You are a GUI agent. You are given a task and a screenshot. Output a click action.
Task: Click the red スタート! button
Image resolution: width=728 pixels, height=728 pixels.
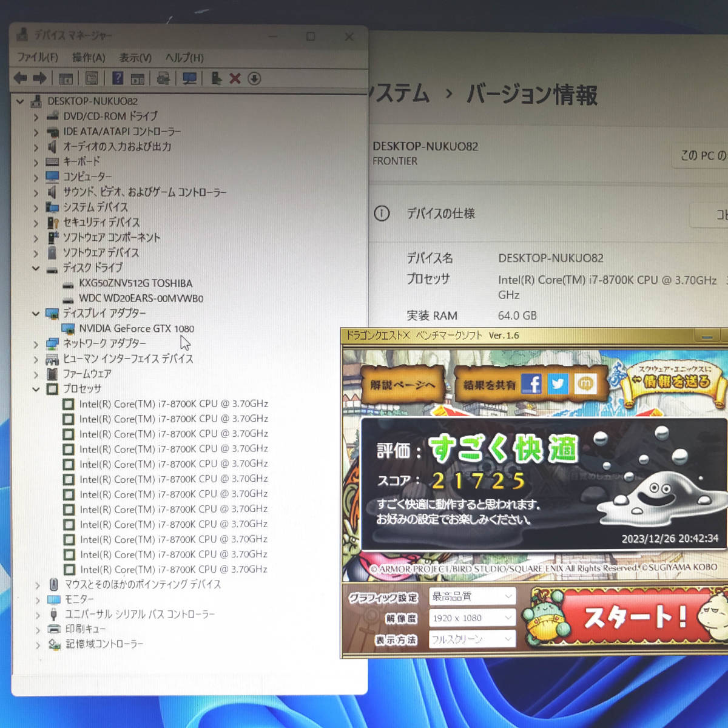tap(634, 617)
